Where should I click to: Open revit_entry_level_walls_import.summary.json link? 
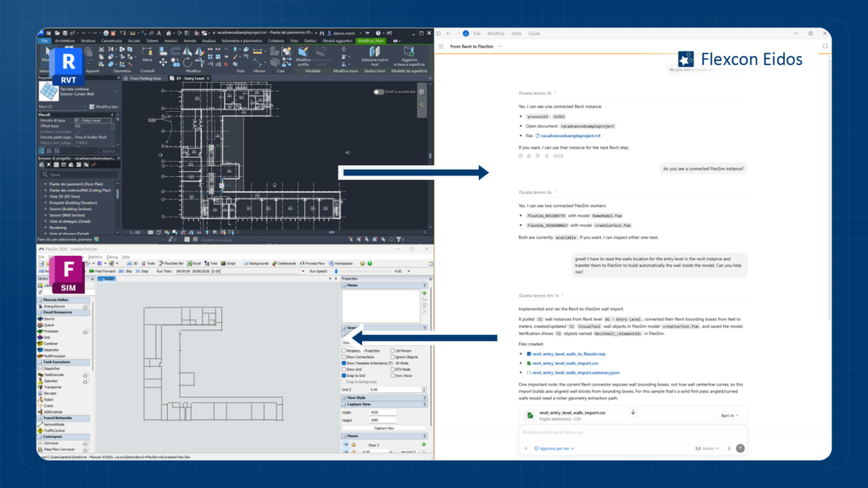tap(576, 373)
